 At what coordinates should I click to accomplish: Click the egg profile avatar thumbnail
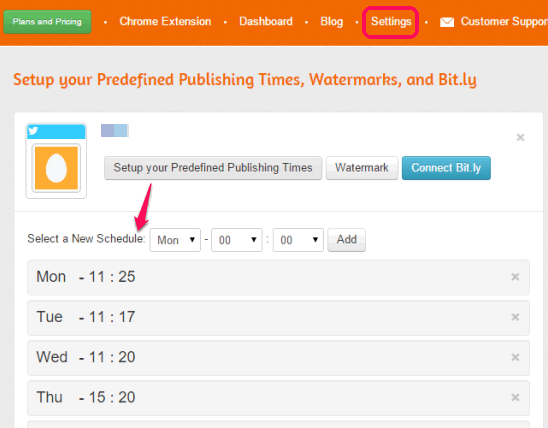pyautogui.click(x=56, y=168)
